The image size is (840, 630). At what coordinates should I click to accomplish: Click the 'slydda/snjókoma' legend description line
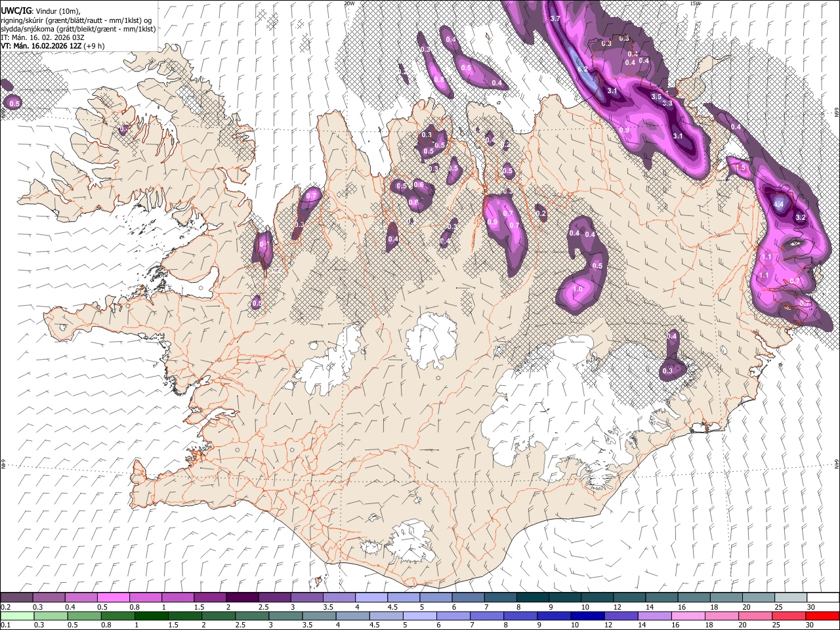(x=78, y=29)
